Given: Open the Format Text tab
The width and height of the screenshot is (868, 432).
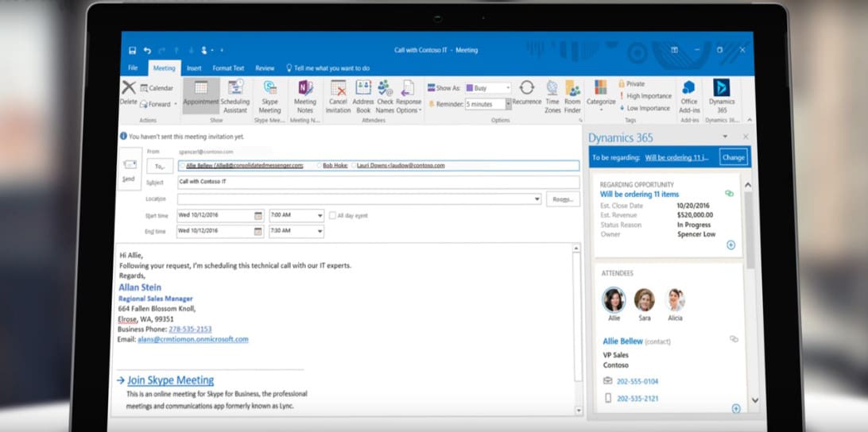Looking at the screenshot, I should (x=228, y=68).
